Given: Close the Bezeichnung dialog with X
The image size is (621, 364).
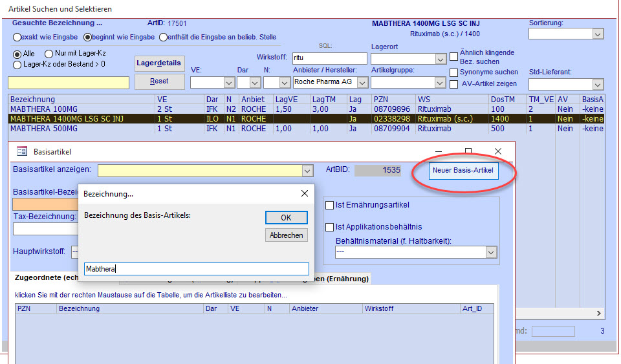Looking at the screenshot, I should point(304,193).
